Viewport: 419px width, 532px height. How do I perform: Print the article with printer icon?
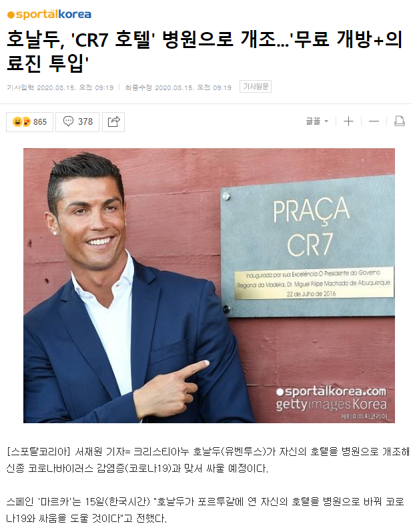pyautogui.click(x=400, y=121)
